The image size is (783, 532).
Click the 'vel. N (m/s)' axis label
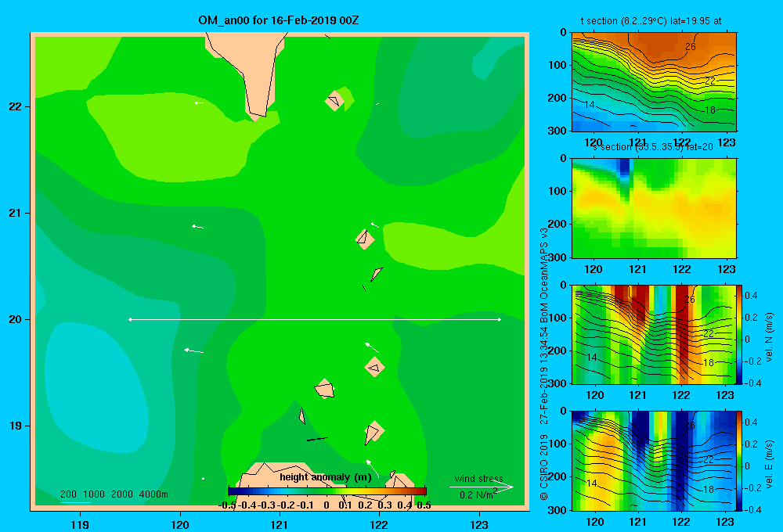(x=770, y=337)
